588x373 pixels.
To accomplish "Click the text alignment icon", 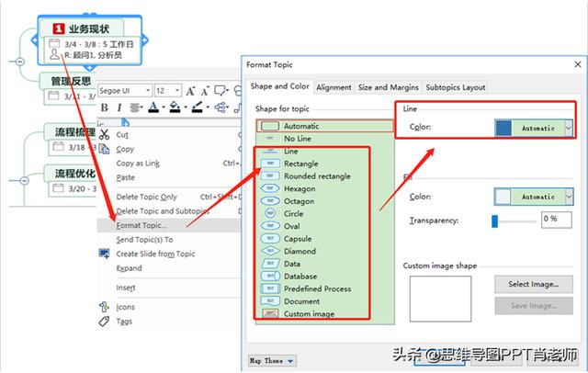I will click(135, 108).
